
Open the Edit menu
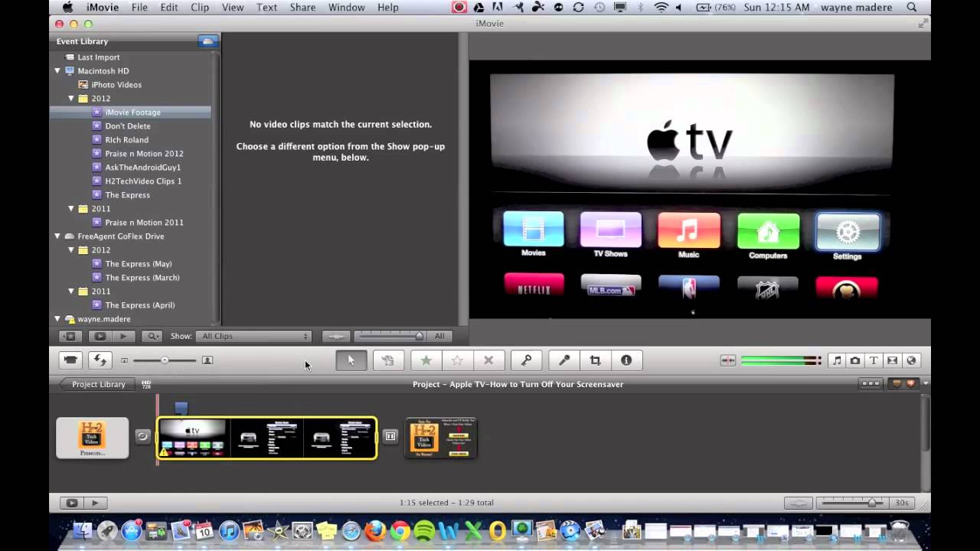pyautogui.click(x=169, y=7)
